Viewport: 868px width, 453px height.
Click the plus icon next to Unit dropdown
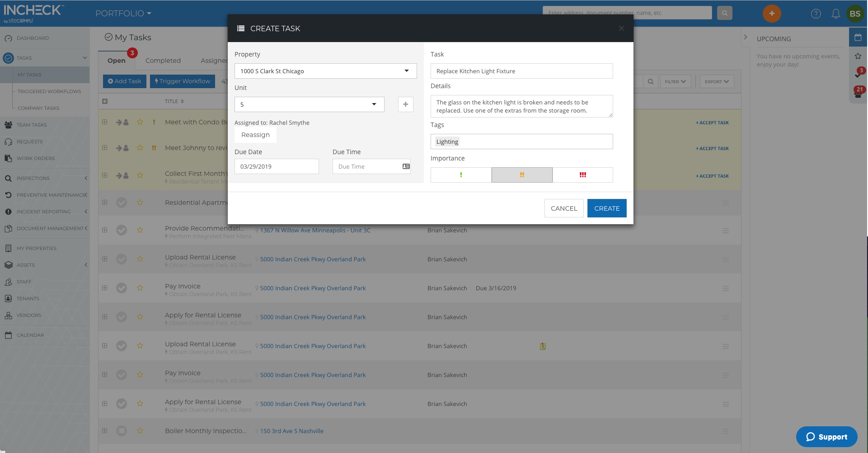click(405, 104)
